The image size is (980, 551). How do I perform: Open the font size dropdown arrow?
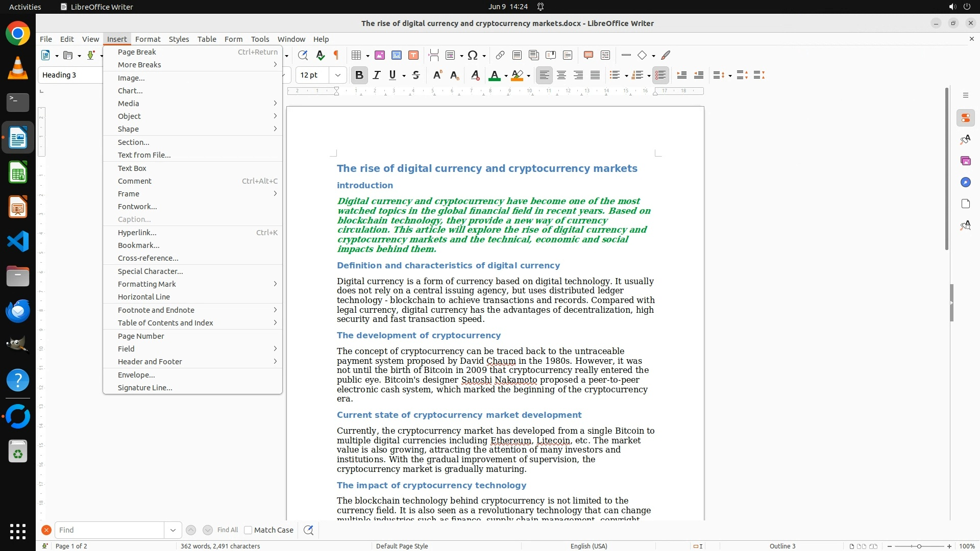click(337, 75)
